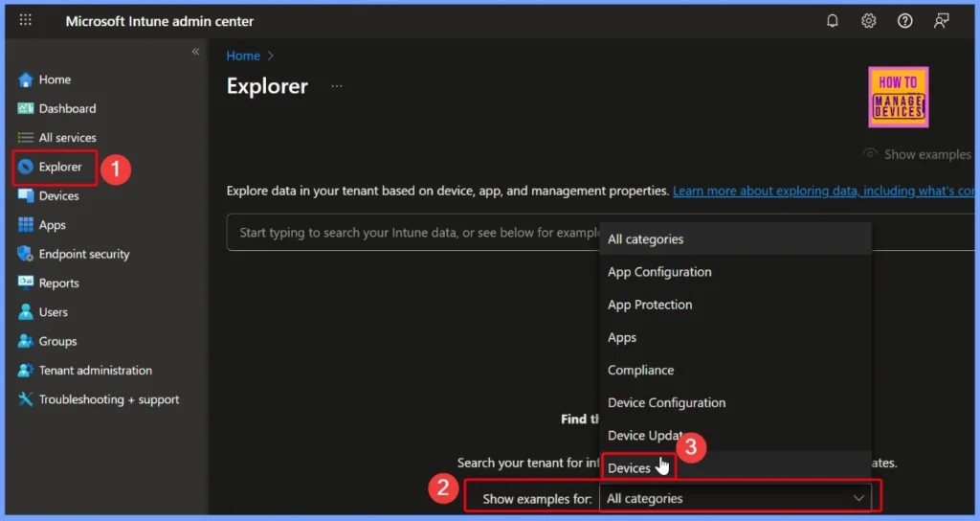The height and width of the screenshot is (521, 980).
Task: Choose App Configuration from the dropdown list
Action: pos(736,271)
